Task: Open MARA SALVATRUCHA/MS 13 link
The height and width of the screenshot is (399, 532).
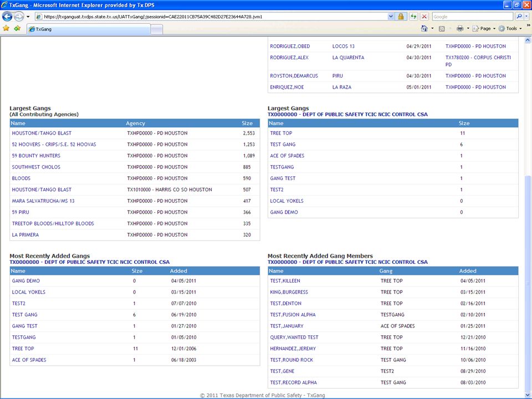Action: [x=43, y=201]
